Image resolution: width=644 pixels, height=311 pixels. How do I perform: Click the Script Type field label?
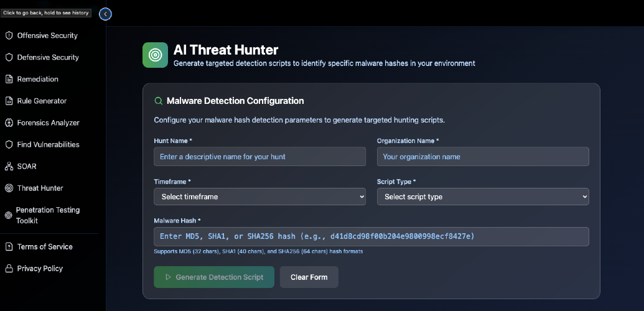click(396, 181)
